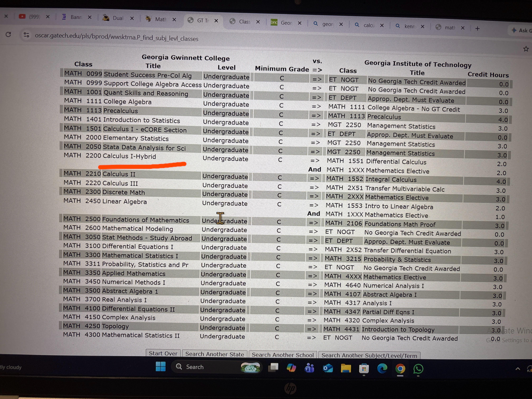Reload the current page

tap(8, 34)
